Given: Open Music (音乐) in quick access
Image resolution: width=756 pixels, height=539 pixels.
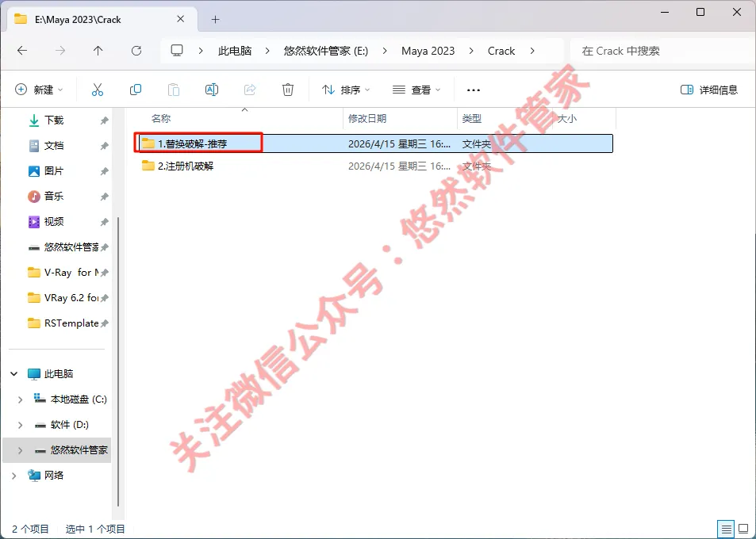Looking at the screenshot, I should point(54,196).
